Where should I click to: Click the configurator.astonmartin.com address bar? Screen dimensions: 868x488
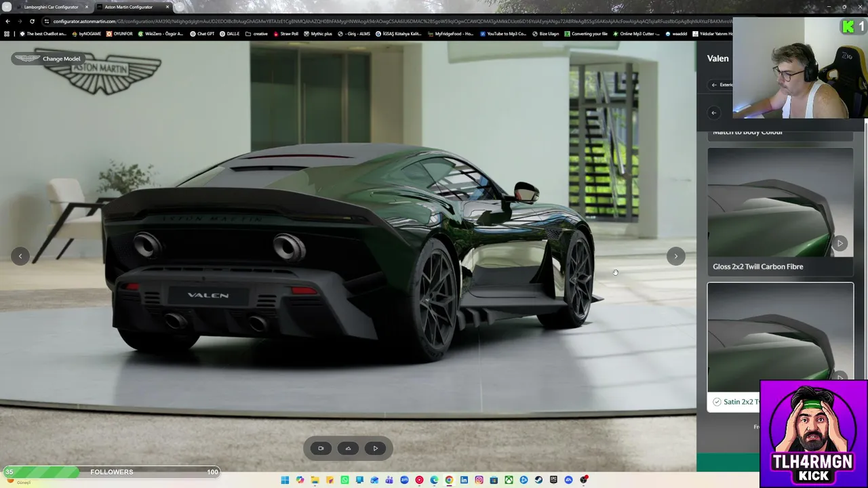pos(387,21)
